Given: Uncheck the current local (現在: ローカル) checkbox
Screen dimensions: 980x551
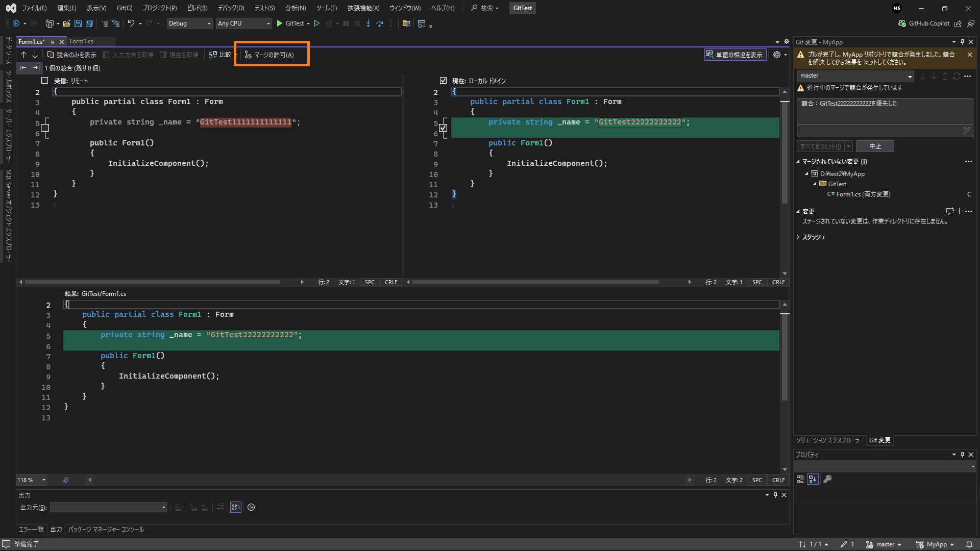Looking at the screenshot, I should [443, 81].
